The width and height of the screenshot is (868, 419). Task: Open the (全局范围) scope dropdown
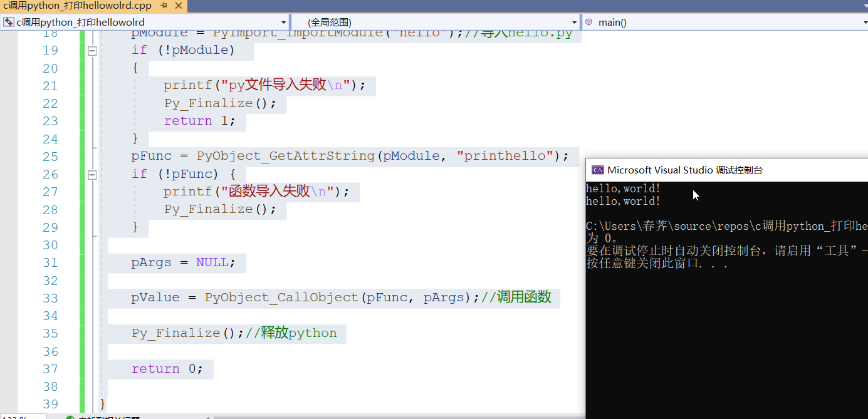[574, 22]
